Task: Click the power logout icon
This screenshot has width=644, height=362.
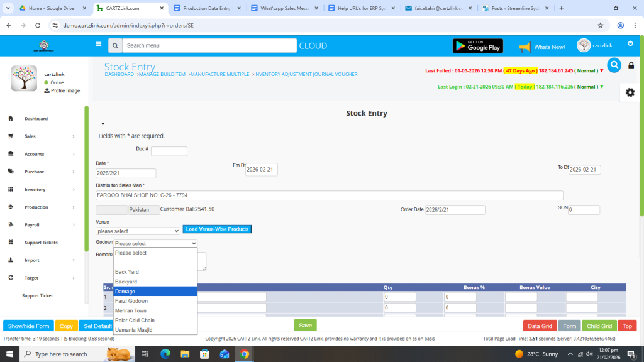Action: (630, 44)
